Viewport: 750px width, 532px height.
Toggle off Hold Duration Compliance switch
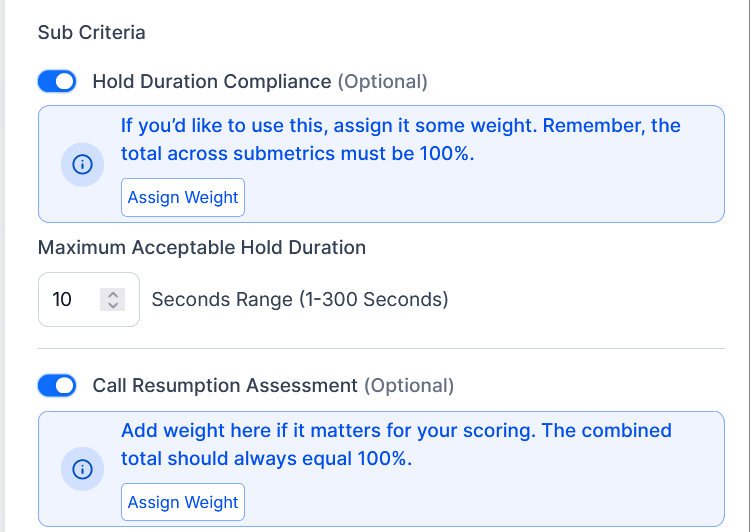(x=57, y=81)
